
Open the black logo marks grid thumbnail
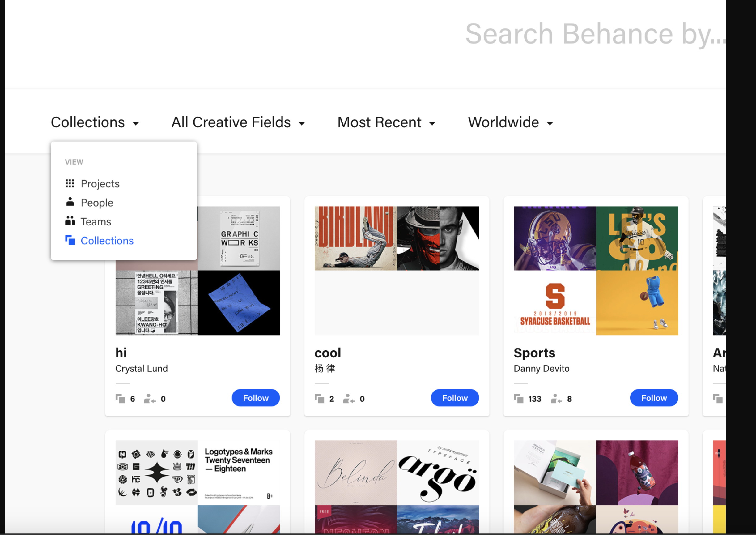157,473
